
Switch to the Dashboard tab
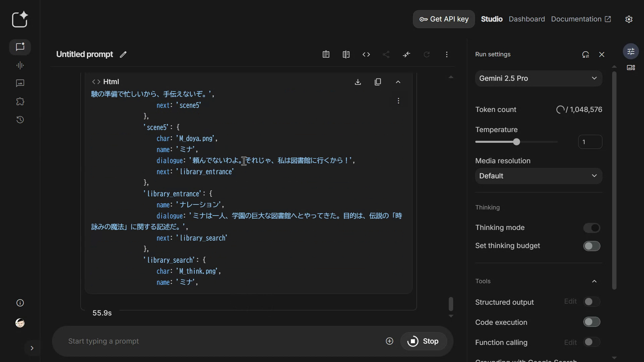point(527,19)
